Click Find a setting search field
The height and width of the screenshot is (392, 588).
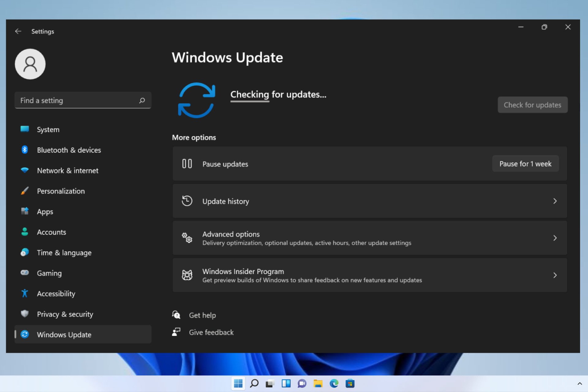[83, 100]
